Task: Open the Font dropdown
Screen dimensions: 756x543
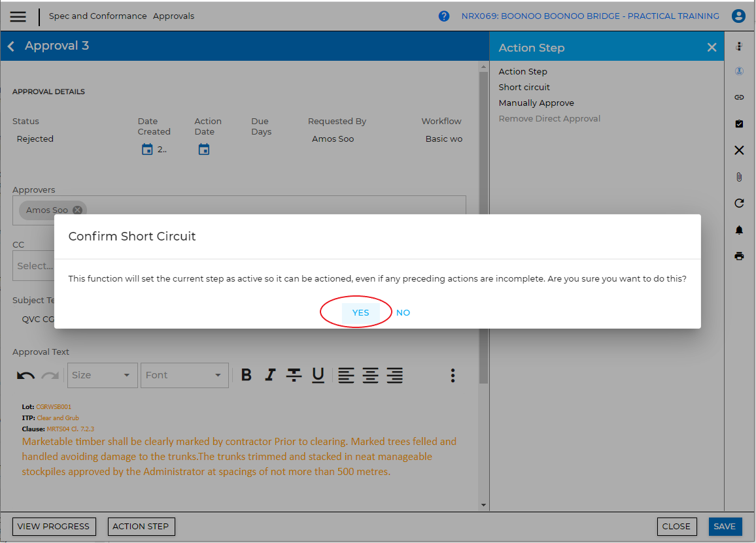Action: (184, 375)
